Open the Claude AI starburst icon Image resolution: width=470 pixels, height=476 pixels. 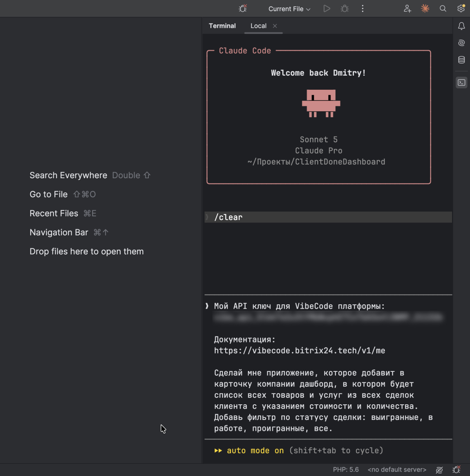[x=425, y=9]
